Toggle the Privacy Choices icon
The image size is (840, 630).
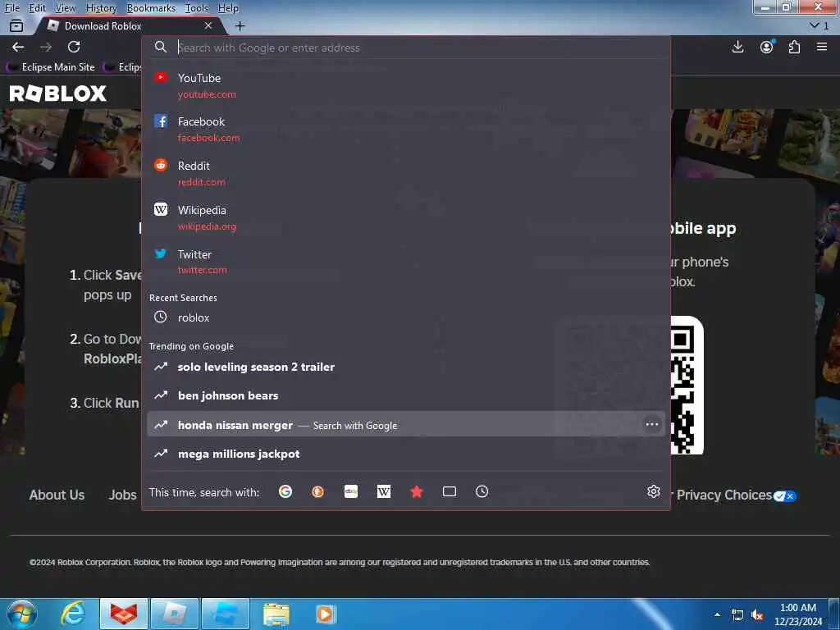[x=785, y=496]
